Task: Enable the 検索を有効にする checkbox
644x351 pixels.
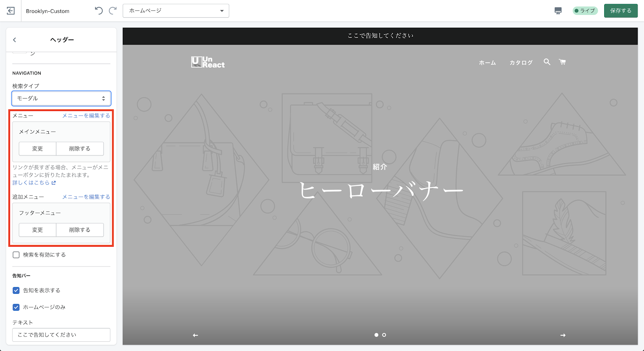Action: [x=16, y=255]
